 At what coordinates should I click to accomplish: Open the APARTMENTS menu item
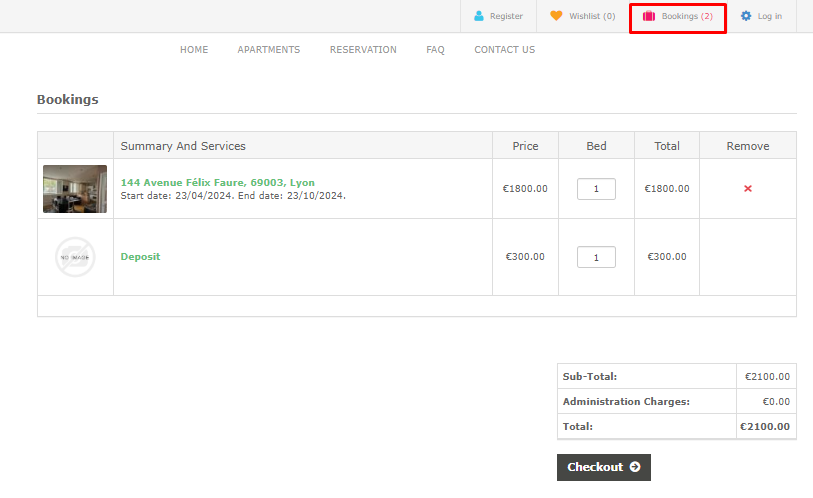(269, 50)
